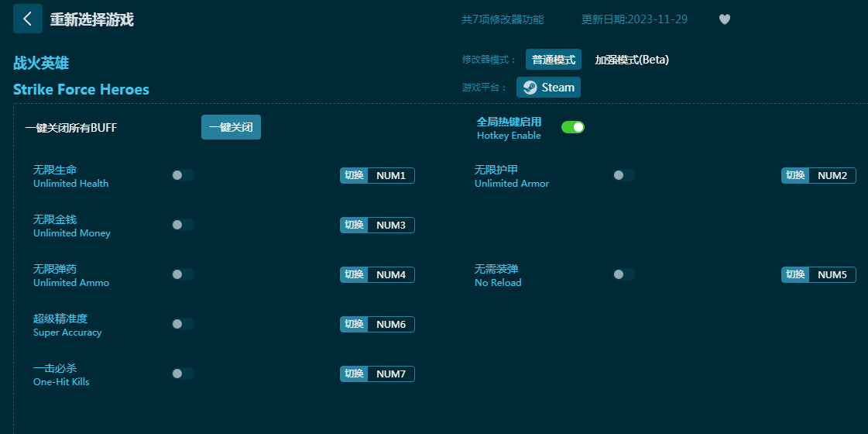
Task: Click the 一键关闭 button
Action: click(x=231, y=127)
